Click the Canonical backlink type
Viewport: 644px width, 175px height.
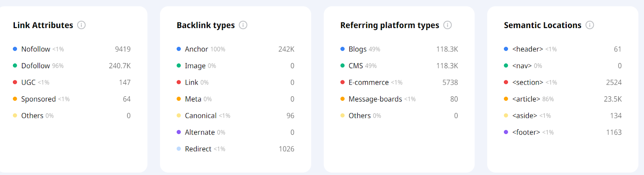click(x=201, y=116)
